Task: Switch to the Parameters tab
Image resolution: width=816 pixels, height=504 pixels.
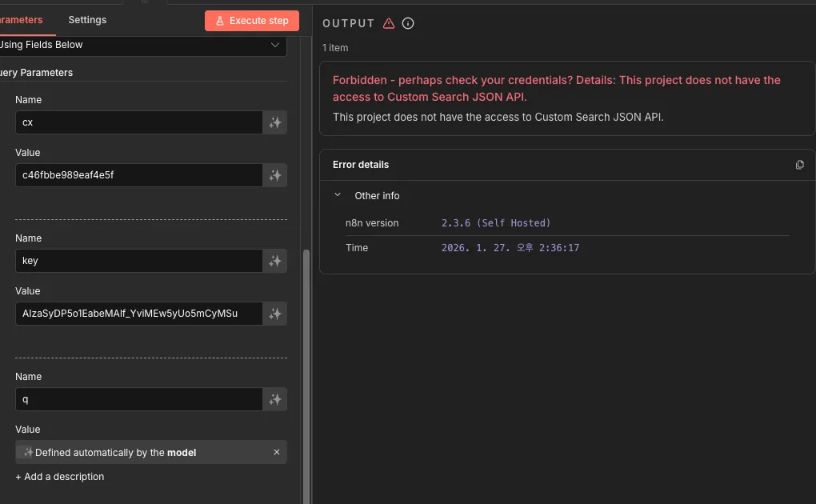Action: [x=21, y=20]
